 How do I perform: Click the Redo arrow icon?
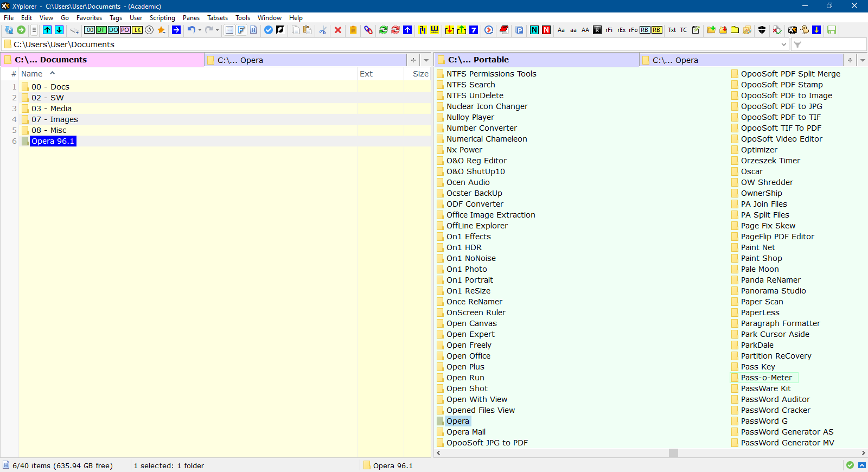point(209,30)
